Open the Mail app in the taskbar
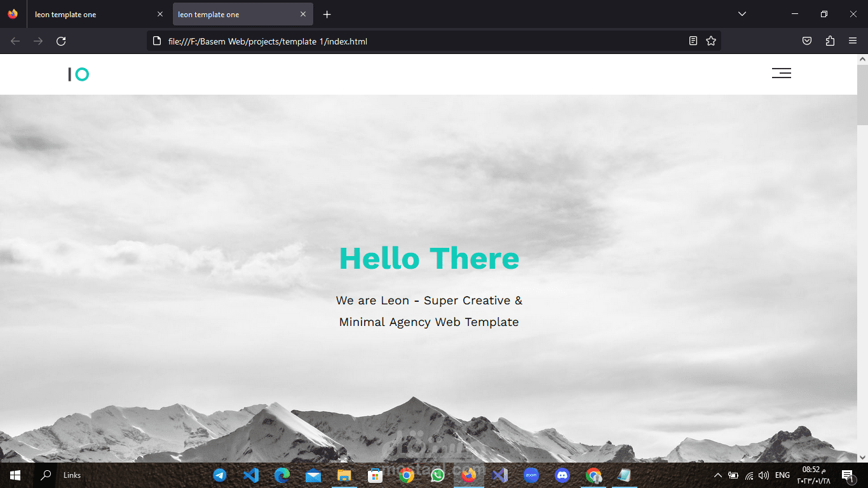This screenshot has height=488, width=868. click(x=313, y=475)
